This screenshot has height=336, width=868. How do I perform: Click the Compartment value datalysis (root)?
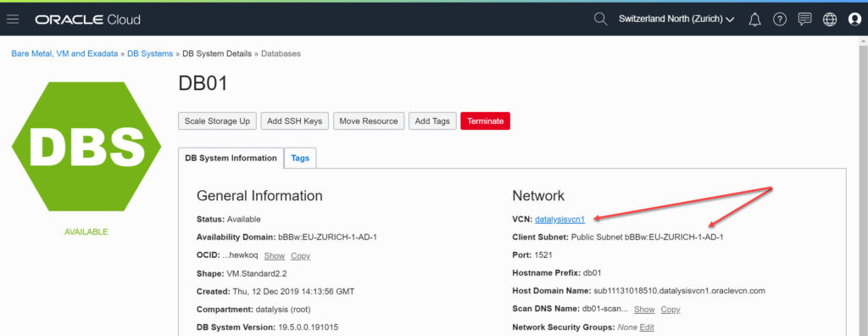tap(283, 310)
